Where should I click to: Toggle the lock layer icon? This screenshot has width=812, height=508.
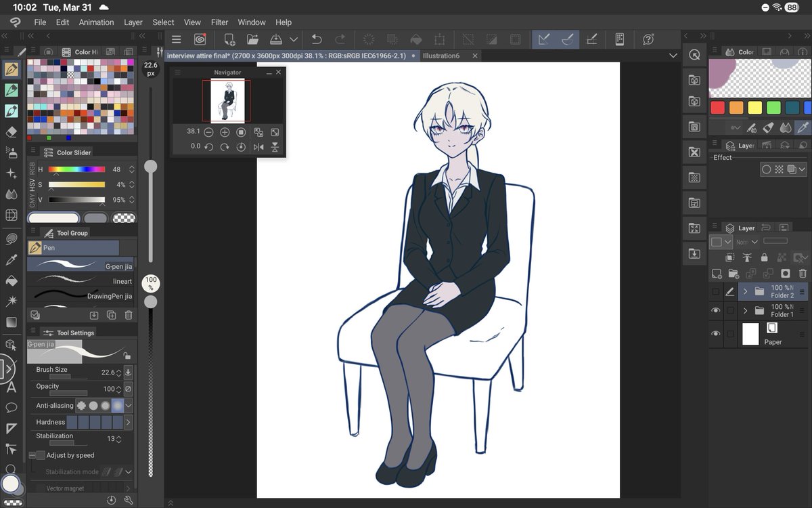(764, 257)
